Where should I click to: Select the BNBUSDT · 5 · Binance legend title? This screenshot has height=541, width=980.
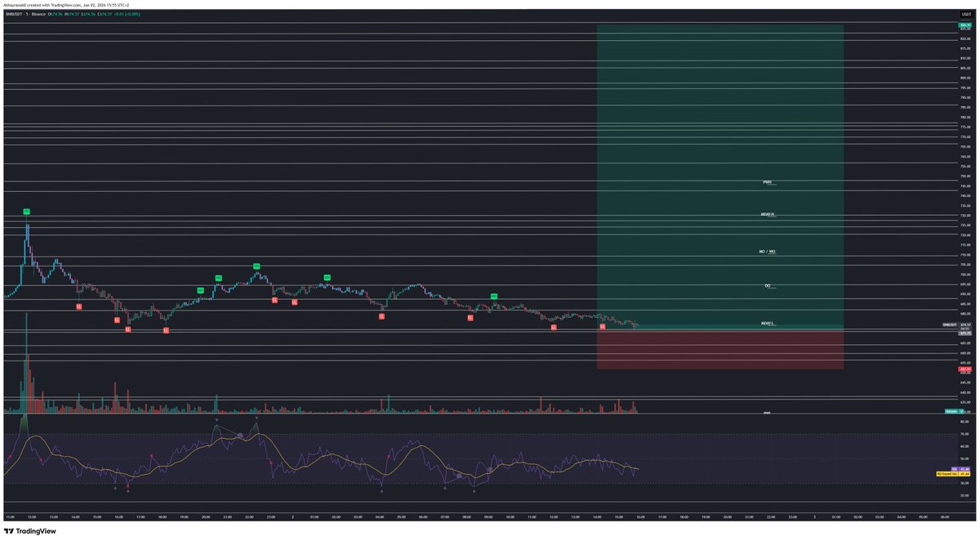(x=25, y=14)
